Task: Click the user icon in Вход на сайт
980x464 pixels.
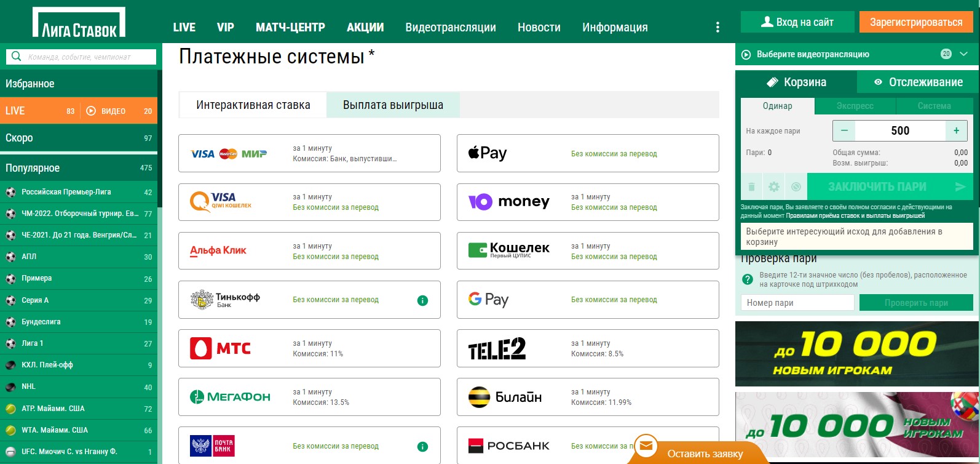Action: tap(767, 22)
